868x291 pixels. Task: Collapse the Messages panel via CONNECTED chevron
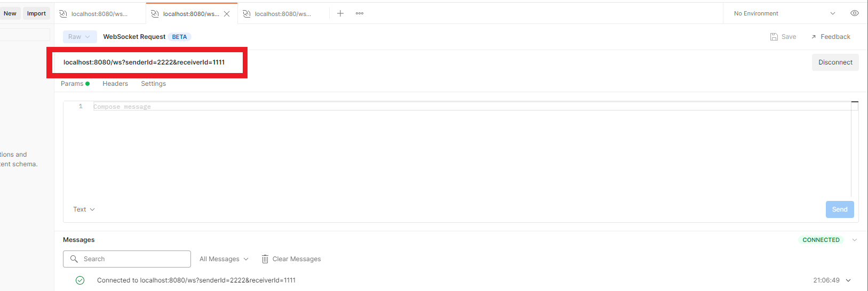point(855,240)
